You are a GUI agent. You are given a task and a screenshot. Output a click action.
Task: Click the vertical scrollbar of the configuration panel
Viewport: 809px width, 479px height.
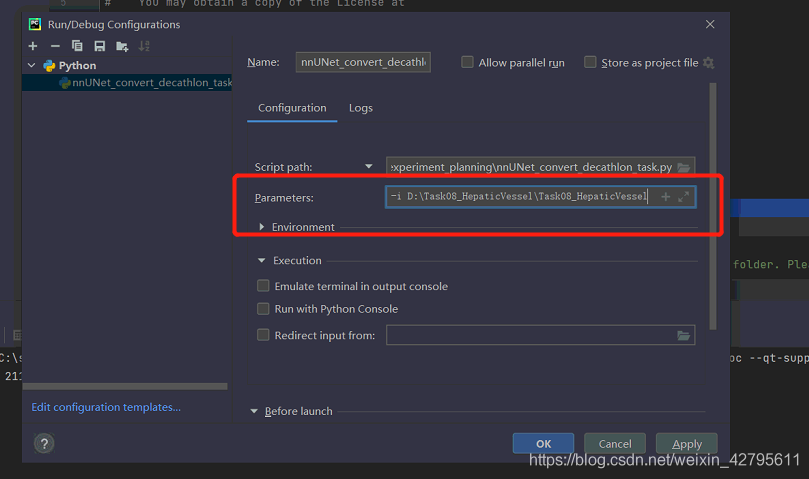point(713,206)
